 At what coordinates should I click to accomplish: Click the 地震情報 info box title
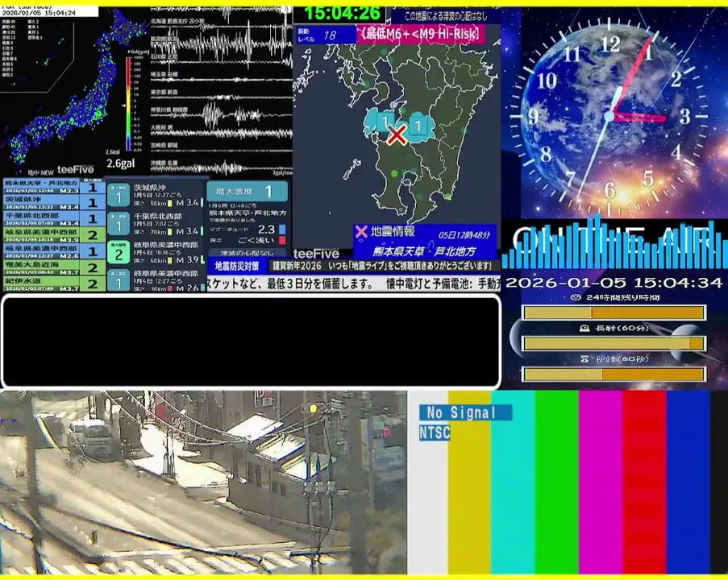click(393, 231)
